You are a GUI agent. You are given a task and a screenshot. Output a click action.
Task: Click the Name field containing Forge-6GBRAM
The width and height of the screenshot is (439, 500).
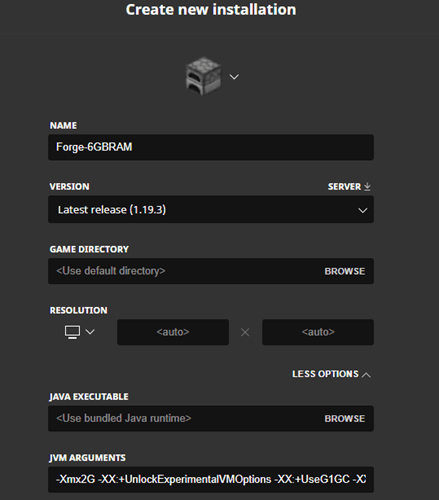pyautogui.click(x=211, y=147)
